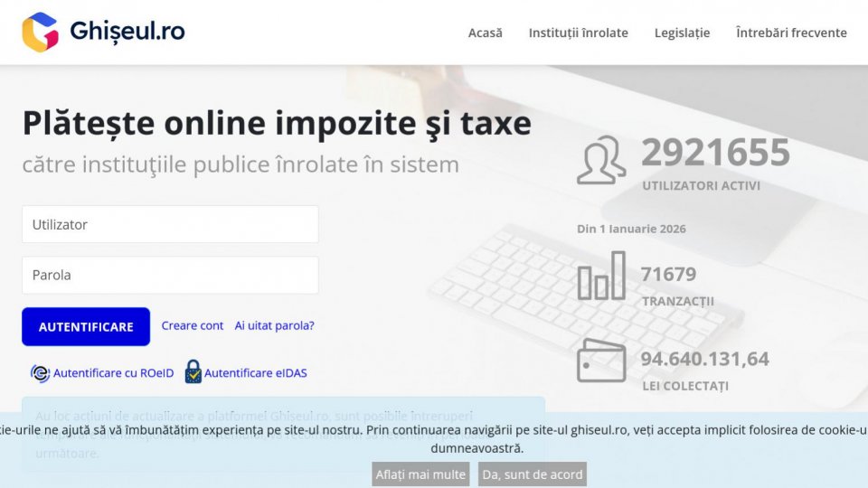
Task: Focus the Utilizator input field
Action: coord(170,224)
